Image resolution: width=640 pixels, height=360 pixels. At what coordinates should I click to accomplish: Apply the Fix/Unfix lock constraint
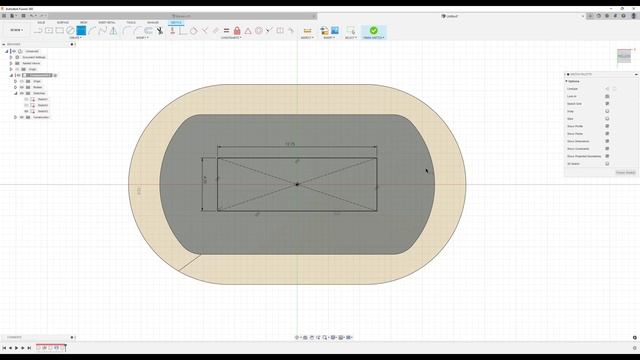(x=237, y=31)
